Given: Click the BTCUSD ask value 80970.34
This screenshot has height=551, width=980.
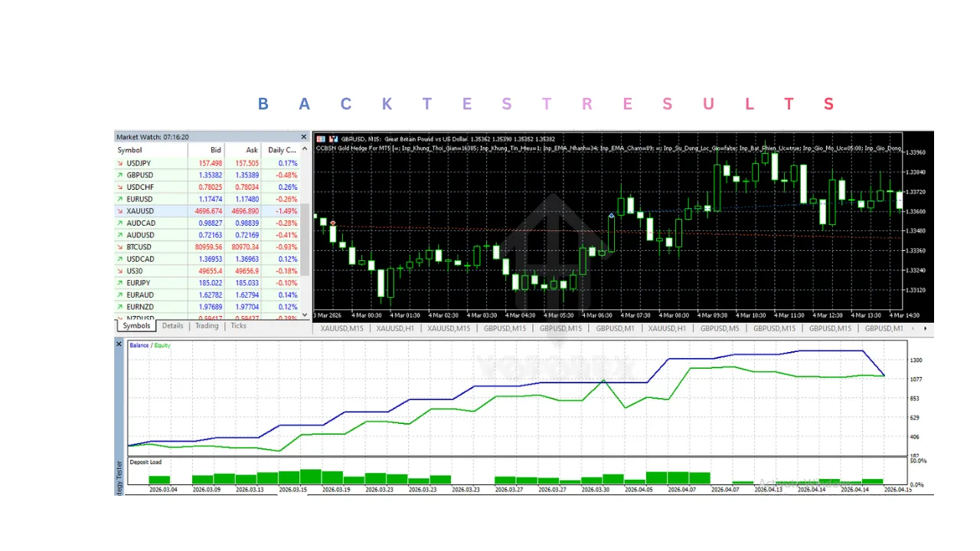Looking at the screenshot, I should tap(244, 247).
